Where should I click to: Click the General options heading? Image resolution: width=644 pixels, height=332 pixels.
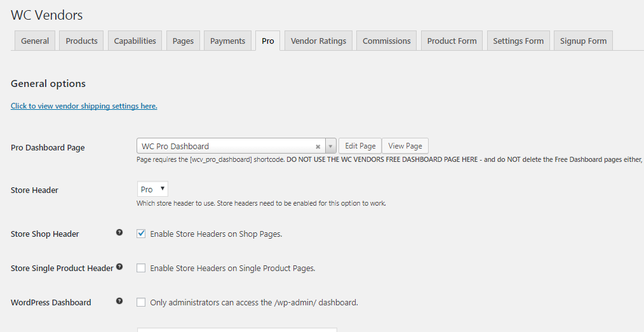pyautogui.click(x=48, y=84)
